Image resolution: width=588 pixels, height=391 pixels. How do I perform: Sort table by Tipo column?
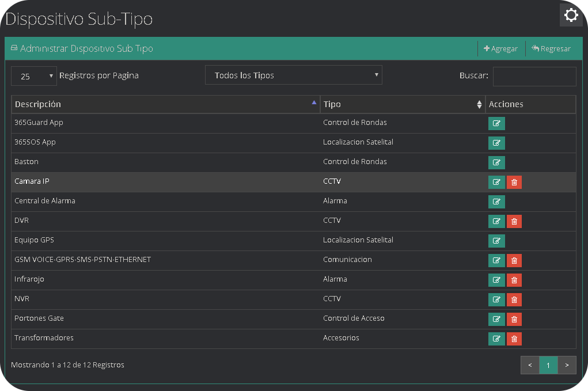[x=402, y=104]
